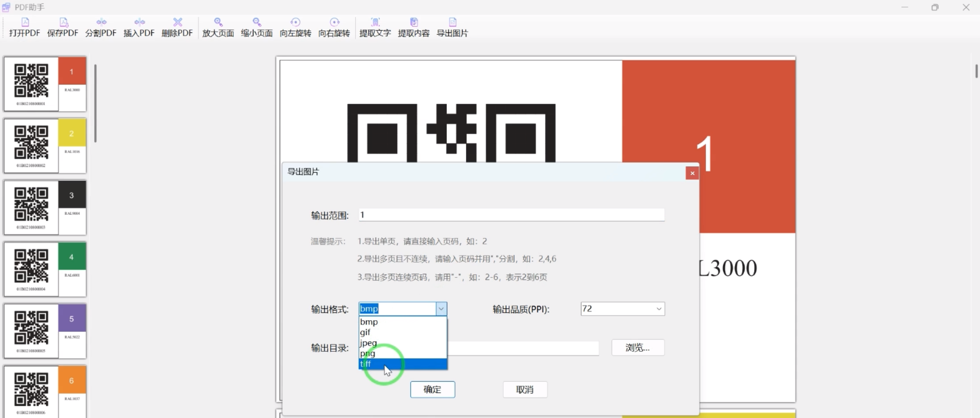Click the Save PDF (保存PDF) toolbar icon
This screenshot has width=980, height=418.
pos(63,27)
